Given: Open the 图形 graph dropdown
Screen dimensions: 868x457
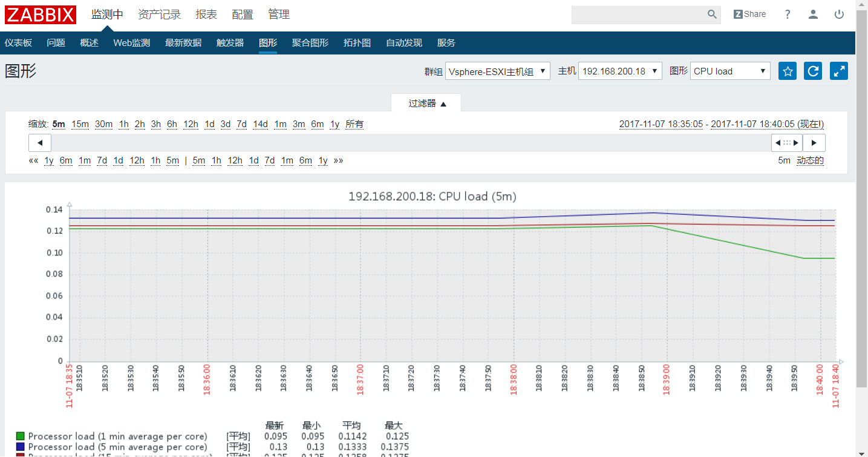Looking at the screenshot, I should (730, 71).
